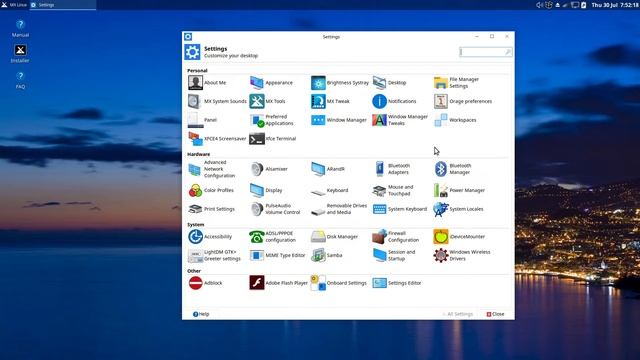The image size is (640, 360).
Task: Open Desktop settings
Action: point(389,83)
